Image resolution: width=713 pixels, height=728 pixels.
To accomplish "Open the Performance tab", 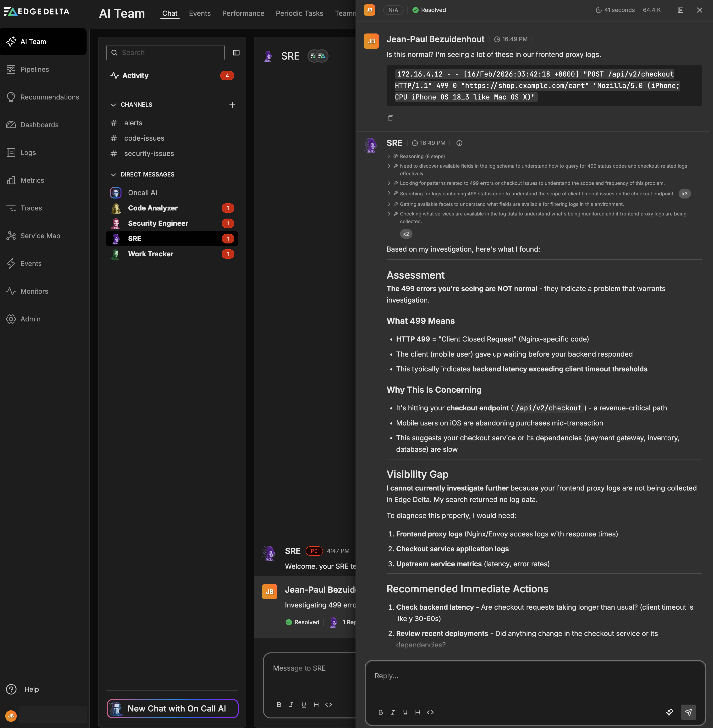I will pos(243,13).
